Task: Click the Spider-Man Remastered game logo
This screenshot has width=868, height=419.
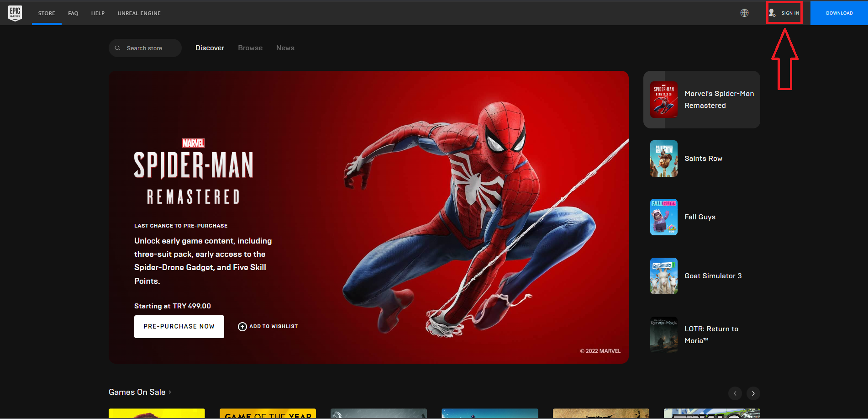Action: point(194,172)
